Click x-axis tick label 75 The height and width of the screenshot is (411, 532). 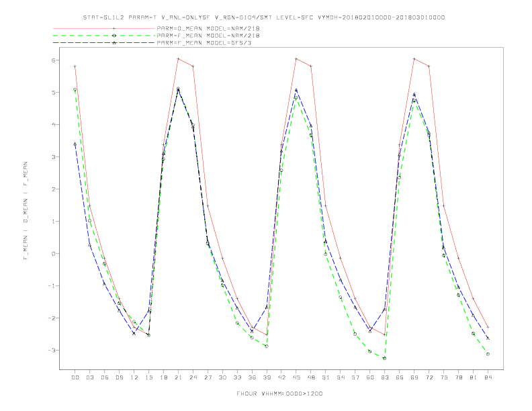(x=444, y=377)
